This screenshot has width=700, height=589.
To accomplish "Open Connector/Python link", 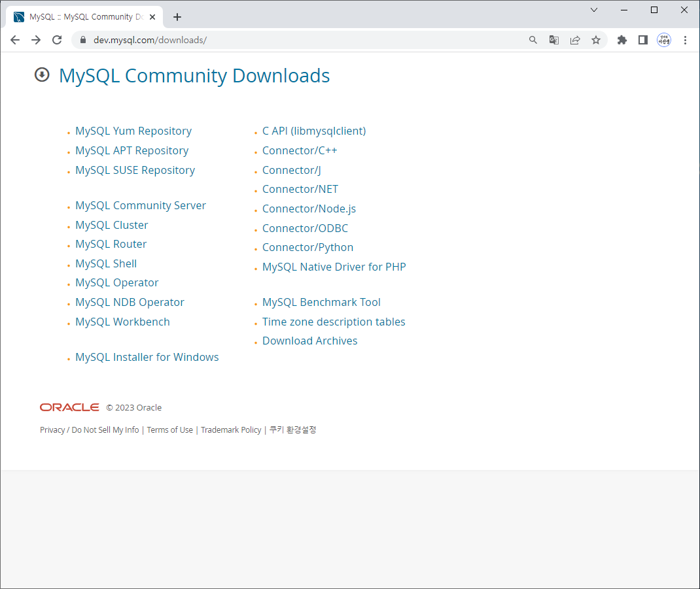I will point(307,248).
